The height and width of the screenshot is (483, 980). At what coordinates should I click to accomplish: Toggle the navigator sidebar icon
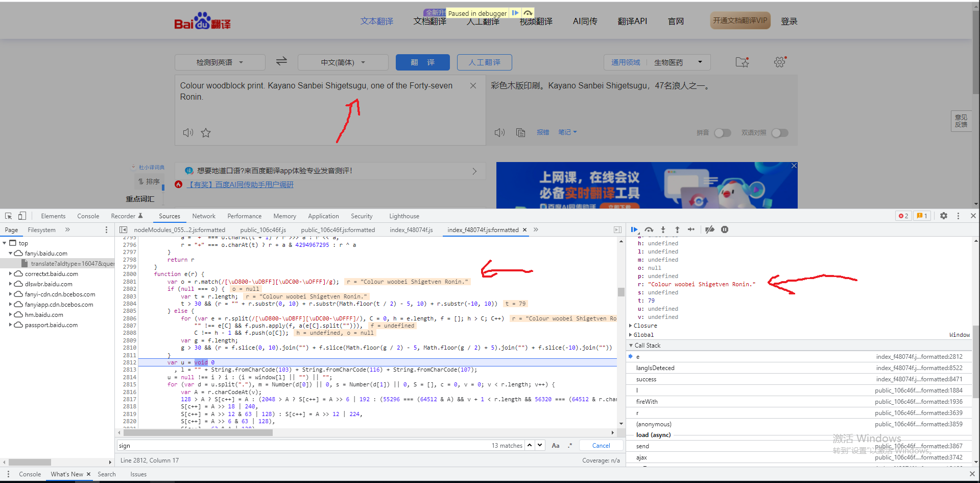(123, 229)
